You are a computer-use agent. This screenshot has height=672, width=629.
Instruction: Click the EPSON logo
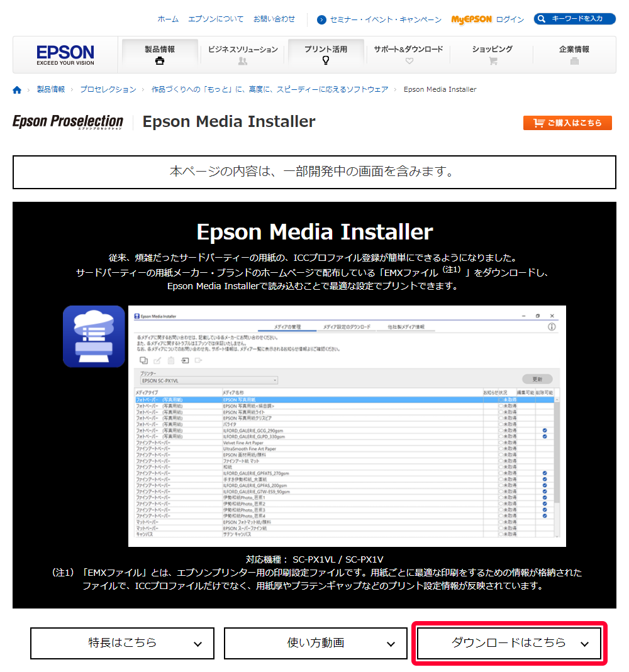pos(65,55)
